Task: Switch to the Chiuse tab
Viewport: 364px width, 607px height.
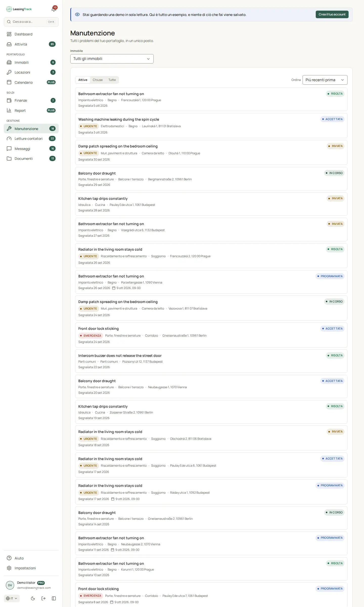Action: pyautogui.click(x=98, y=80)
